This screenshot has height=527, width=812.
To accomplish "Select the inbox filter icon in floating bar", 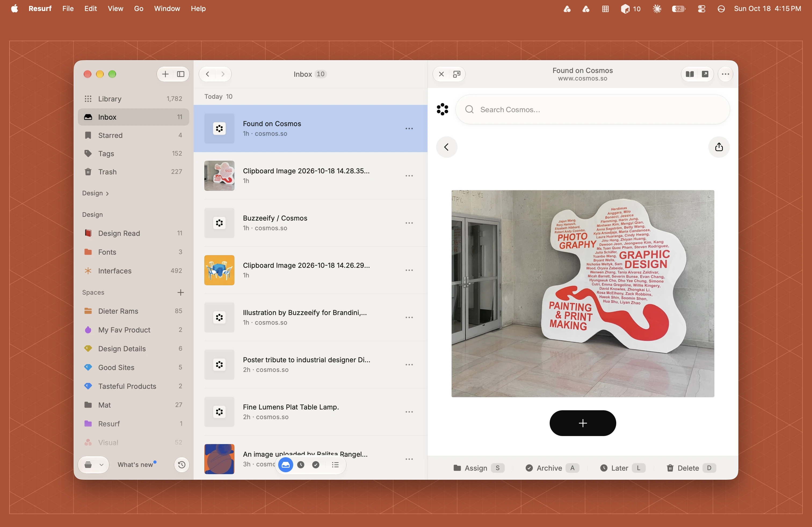I will coord(285,465).
